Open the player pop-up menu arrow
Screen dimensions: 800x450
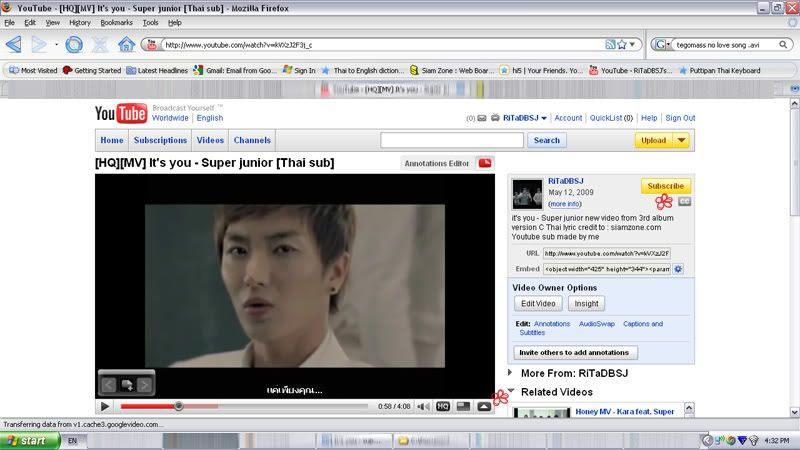[x=484, y=407]
